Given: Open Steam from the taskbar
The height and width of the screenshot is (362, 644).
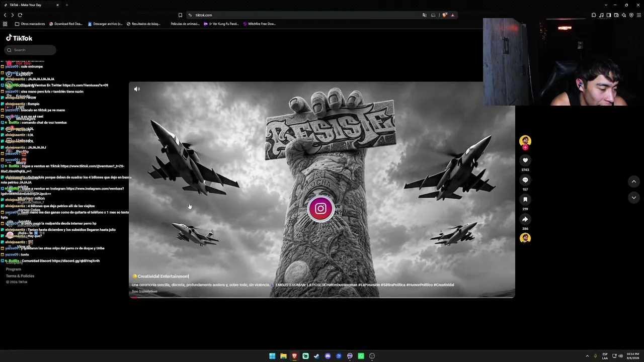Looking at the screenshot, I should coord(316,356).
